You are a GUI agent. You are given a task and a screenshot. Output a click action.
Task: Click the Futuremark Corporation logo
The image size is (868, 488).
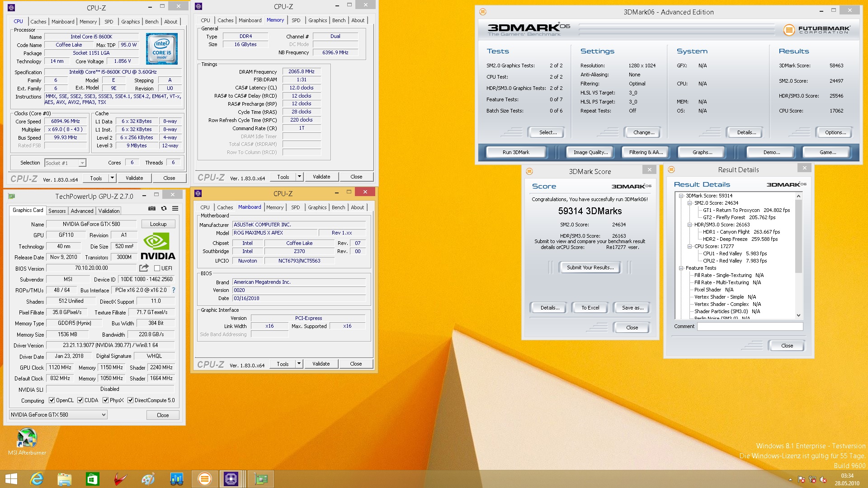[x=816, y=30]
